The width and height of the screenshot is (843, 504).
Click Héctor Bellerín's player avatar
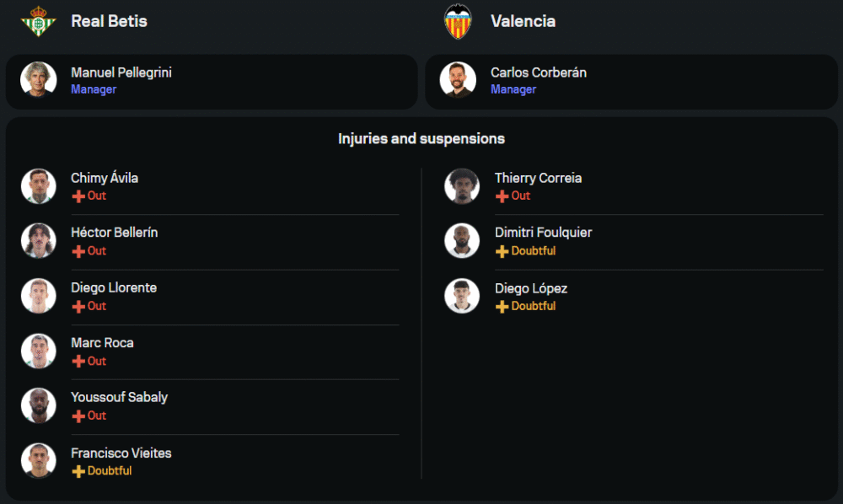coord(39,241)
